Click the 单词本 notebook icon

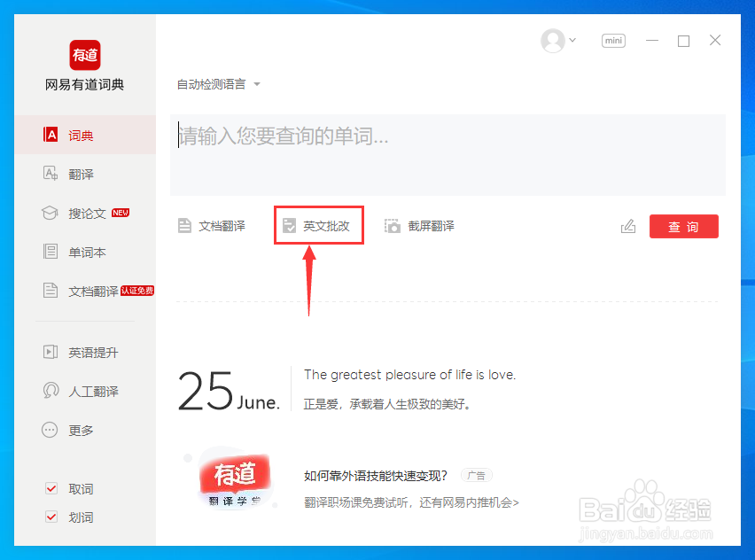(x=51, y=252)
